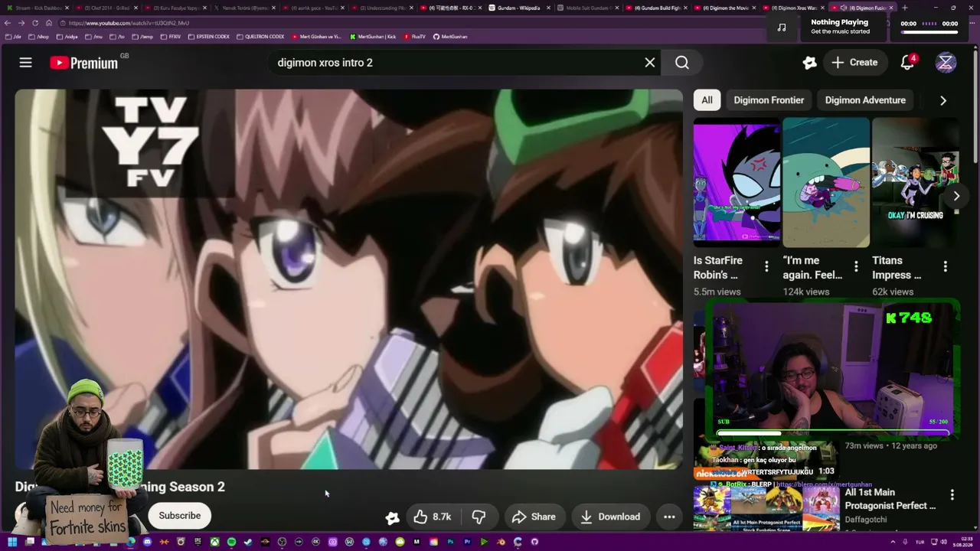Open the "I'm me again" Short thumbnail
This screenshot has width=980, height=551.
coord(826,182)
